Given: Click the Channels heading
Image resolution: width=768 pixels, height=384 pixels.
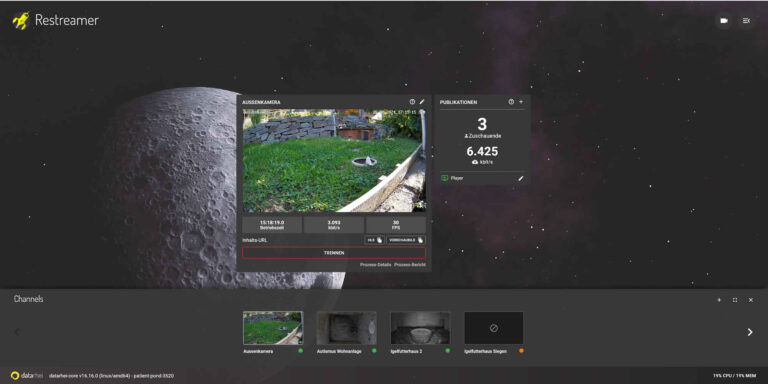Looking at the screenshot, I should pyautogui.click(x=28, y=299).
